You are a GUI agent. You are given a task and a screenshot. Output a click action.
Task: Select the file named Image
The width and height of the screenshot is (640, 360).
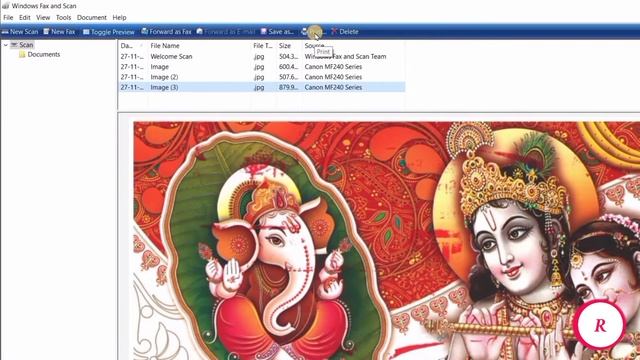262,67
